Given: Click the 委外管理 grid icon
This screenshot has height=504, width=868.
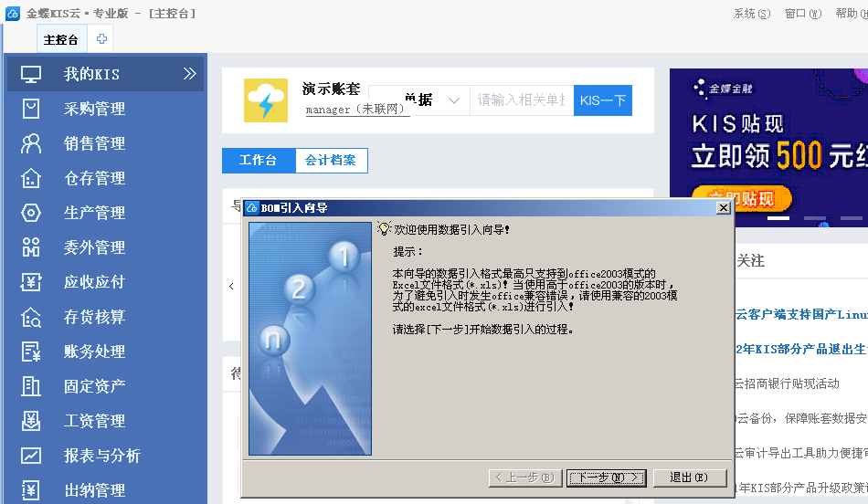Looking at the screenshot, I should (31, 247).
